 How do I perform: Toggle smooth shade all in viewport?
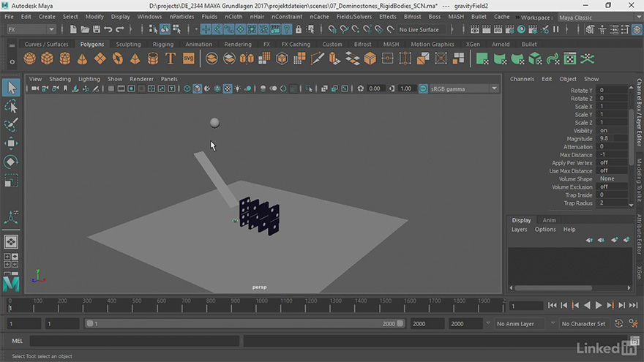tap(197, 88)
